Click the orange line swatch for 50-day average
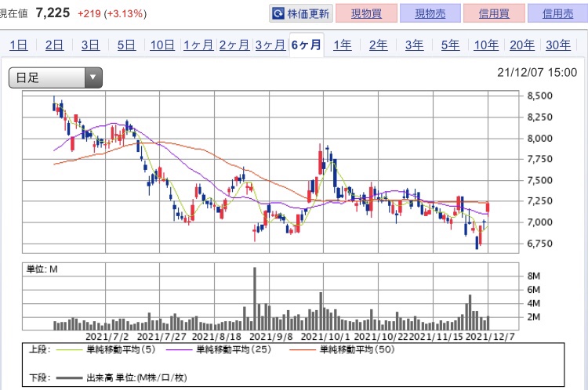 (303, 350)
